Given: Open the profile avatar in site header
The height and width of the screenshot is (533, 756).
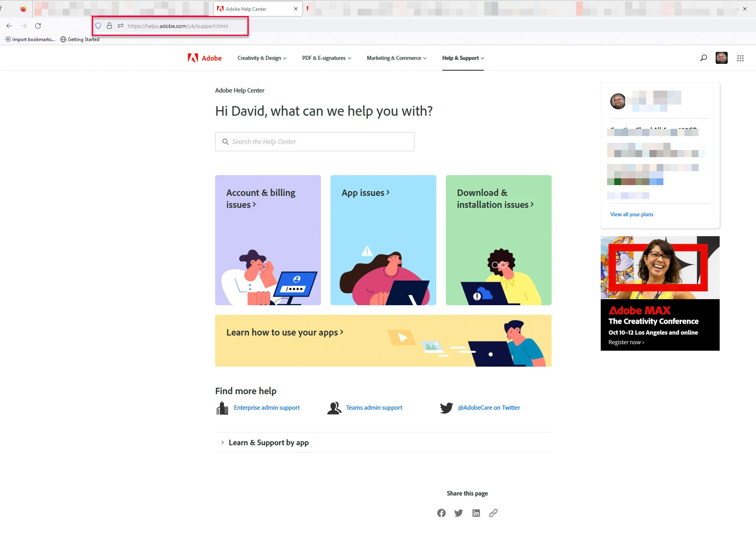Looking at the screenshot, I should (722, 58).
